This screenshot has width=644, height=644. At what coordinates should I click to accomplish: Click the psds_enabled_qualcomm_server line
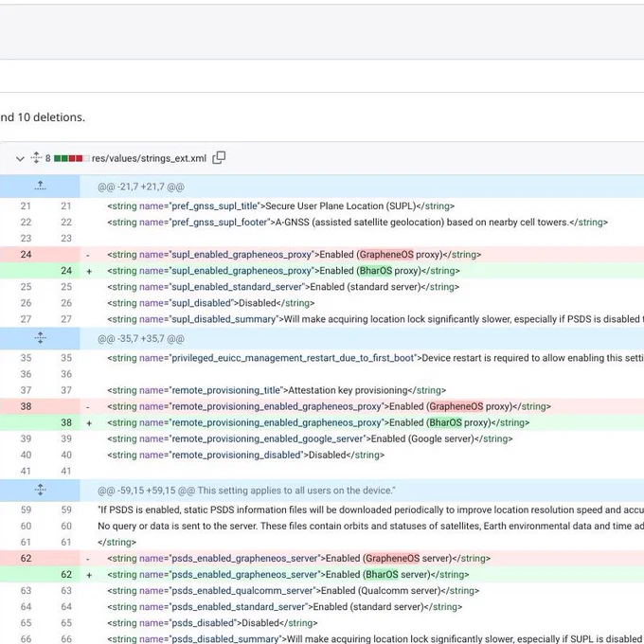(294, 591)
